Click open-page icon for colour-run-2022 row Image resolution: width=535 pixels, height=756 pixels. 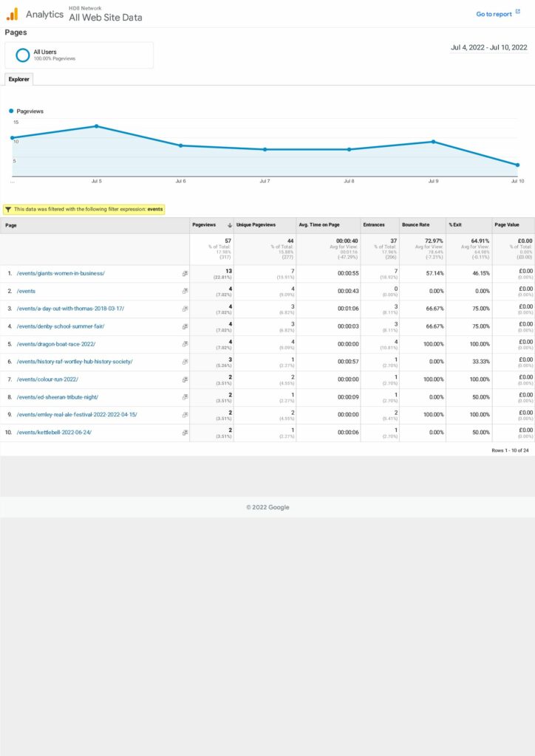[185, 379]
